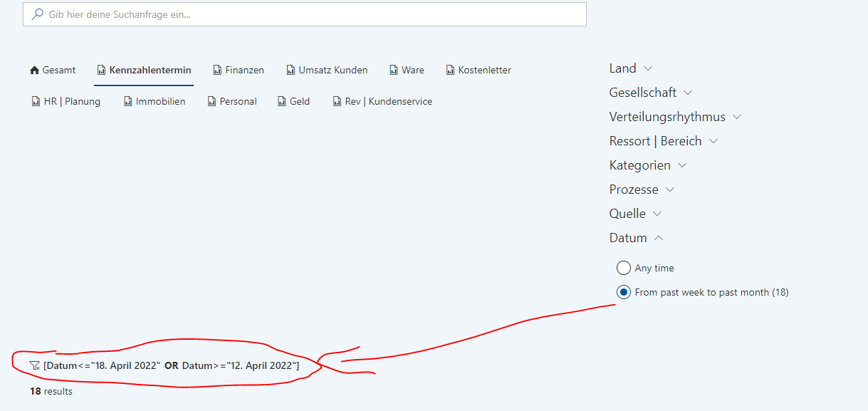
Task: Click the Ressort | Bereich filter heading
Action: tap(656, 141)
